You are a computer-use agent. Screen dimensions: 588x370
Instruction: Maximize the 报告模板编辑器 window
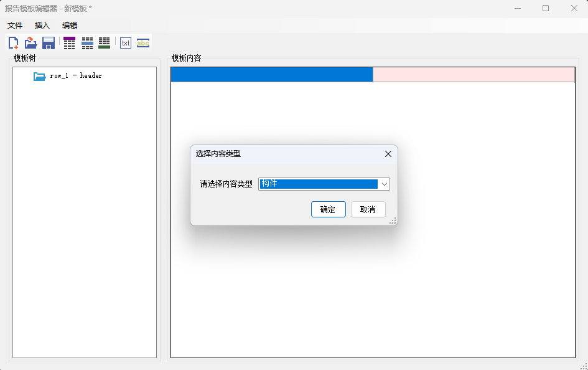(546, 8)
